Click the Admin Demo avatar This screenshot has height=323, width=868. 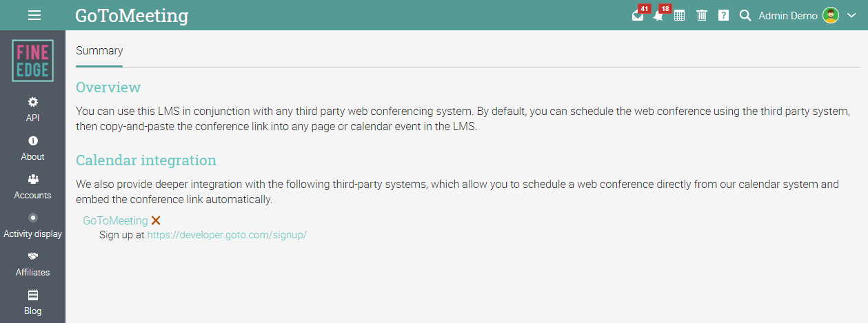click(x=830, y=15)
